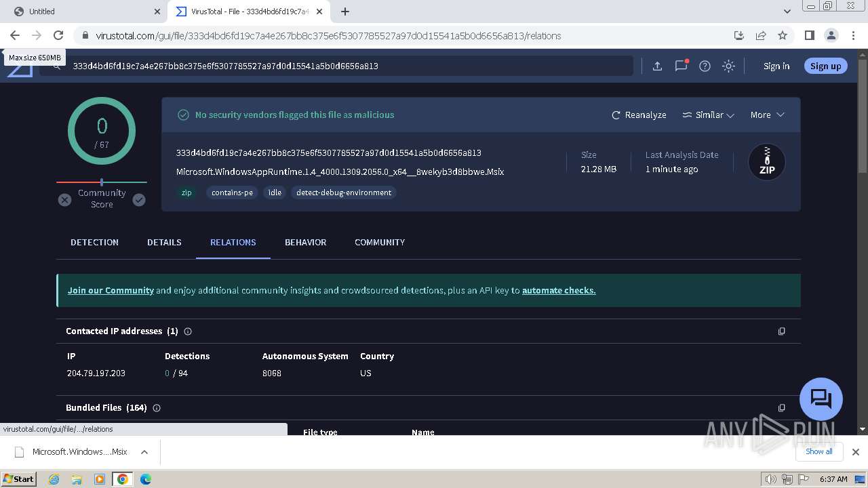Switch to the DETAILS tab
868x488 pixels.
[164, 242]
